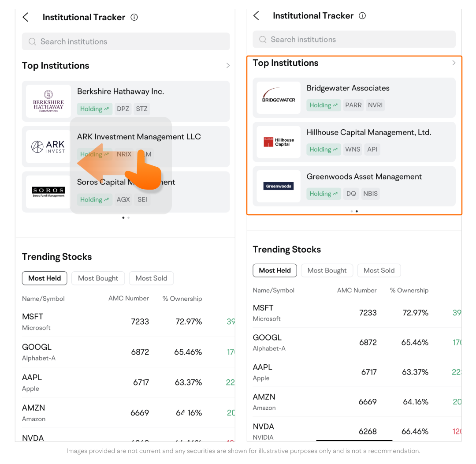The image size is (476, 464).
Task: Open info icon beside left Institutional Tracker title
Action: [134, 17]
